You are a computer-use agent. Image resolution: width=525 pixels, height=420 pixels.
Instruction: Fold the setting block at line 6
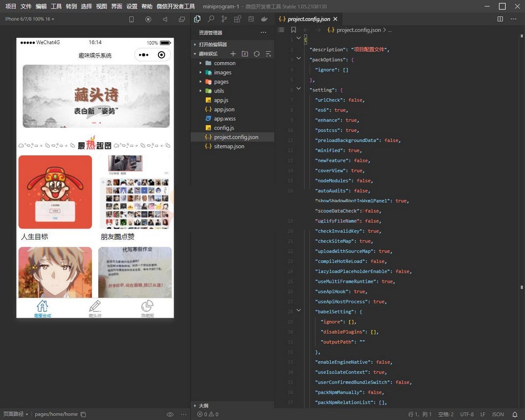(x=299, y=89)
